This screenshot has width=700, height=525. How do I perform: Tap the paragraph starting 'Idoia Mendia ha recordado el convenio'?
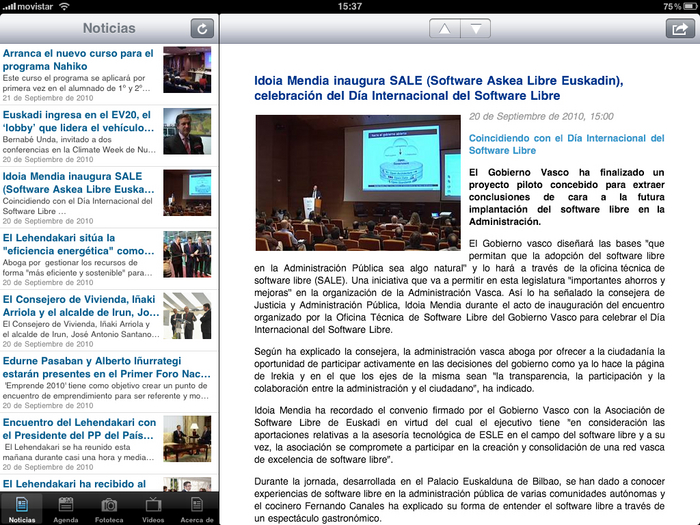459,435
